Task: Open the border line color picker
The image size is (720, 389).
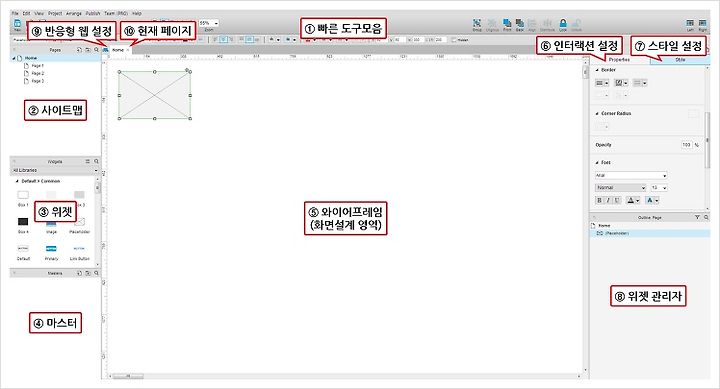Action: 621,83
